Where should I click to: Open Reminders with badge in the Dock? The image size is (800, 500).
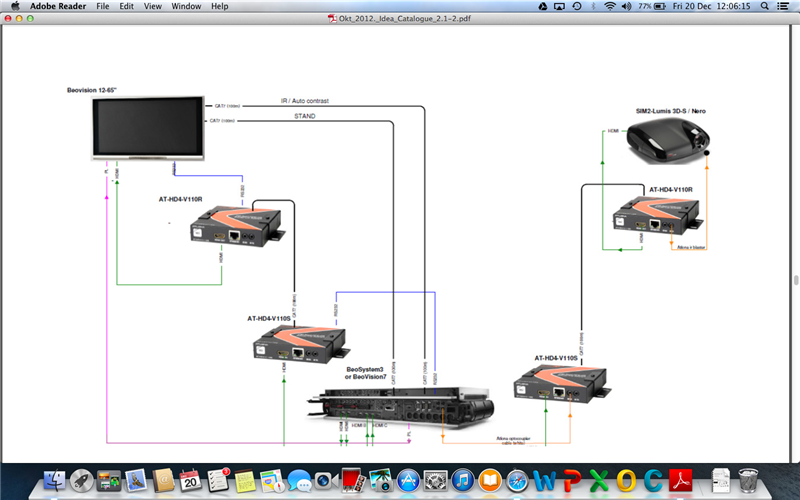pyautogui.click(x=218, y=481)
